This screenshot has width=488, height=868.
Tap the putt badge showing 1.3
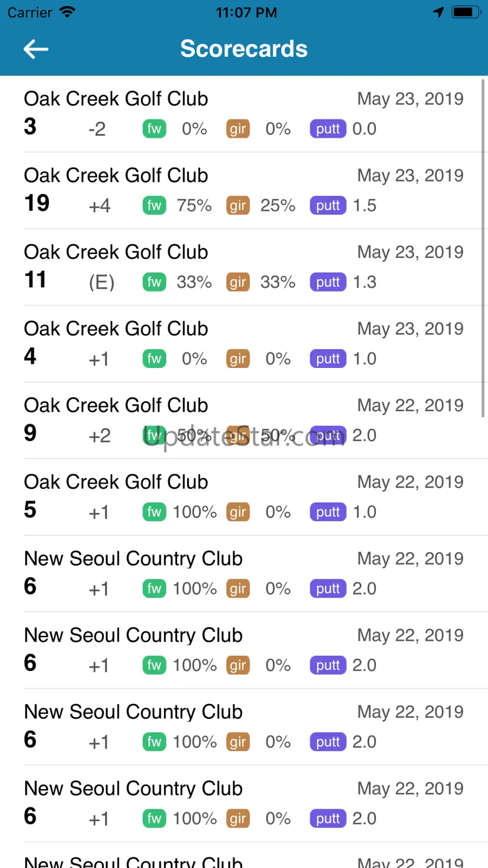(x=328, y=282)
